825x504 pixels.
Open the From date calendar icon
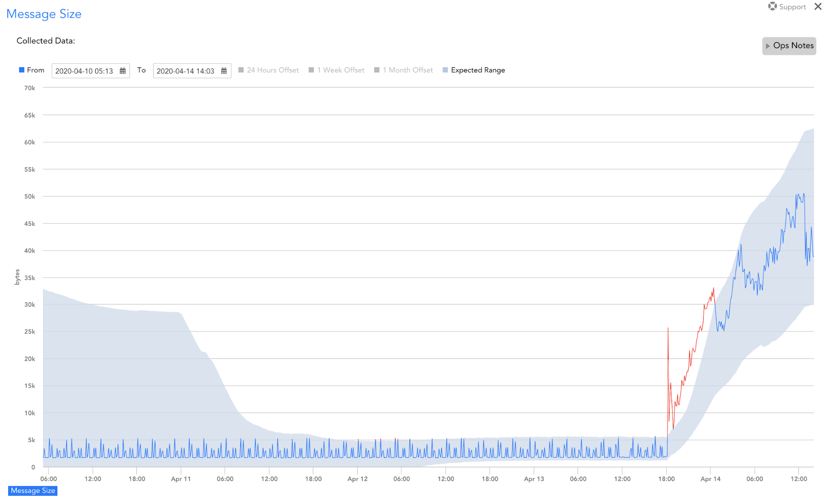click(x=123, y=71)
